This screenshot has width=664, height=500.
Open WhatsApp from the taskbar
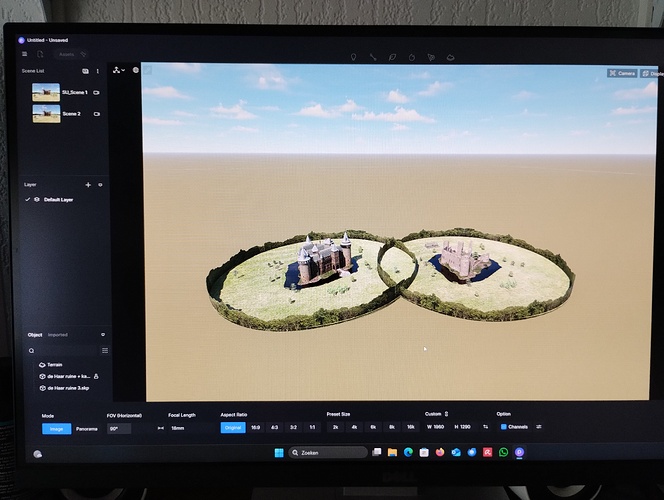click(x=504, y=452)
